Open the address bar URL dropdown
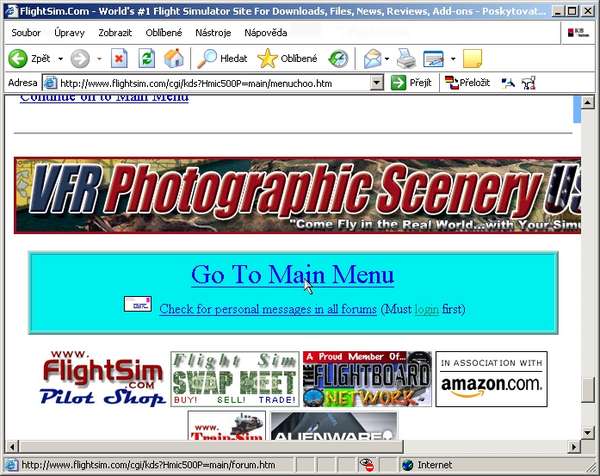The width and height of the screenshot is (600, 476). (377, 83)
